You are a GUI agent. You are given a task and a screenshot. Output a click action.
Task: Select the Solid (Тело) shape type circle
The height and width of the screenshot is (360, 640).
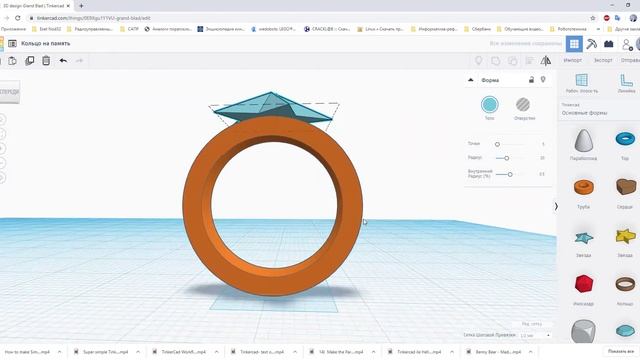489,104
